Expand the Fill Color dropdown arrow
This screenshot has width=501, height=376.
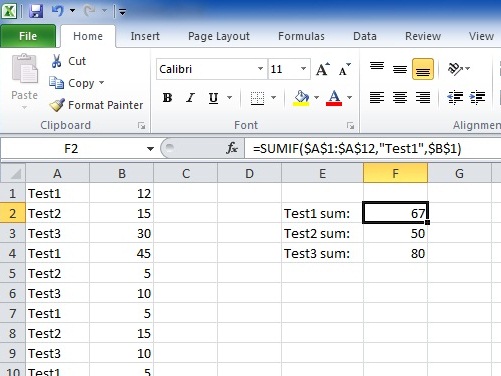pos(316,98)
